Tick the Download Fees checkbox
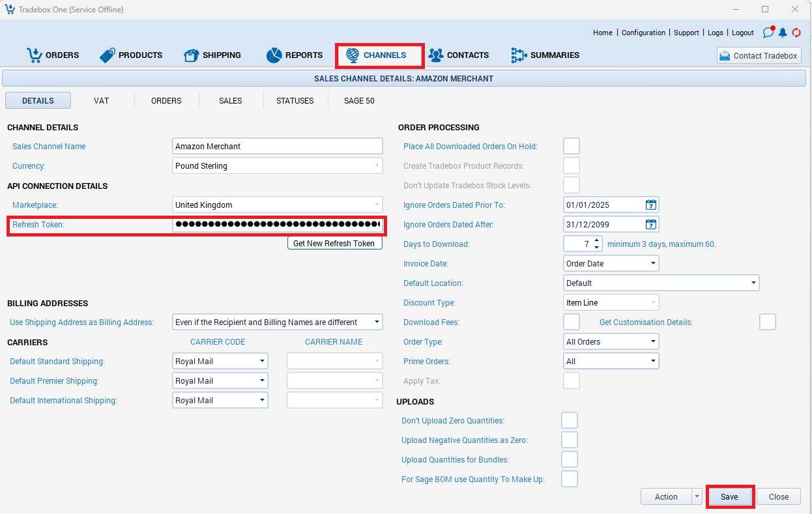 coord(572,322)
